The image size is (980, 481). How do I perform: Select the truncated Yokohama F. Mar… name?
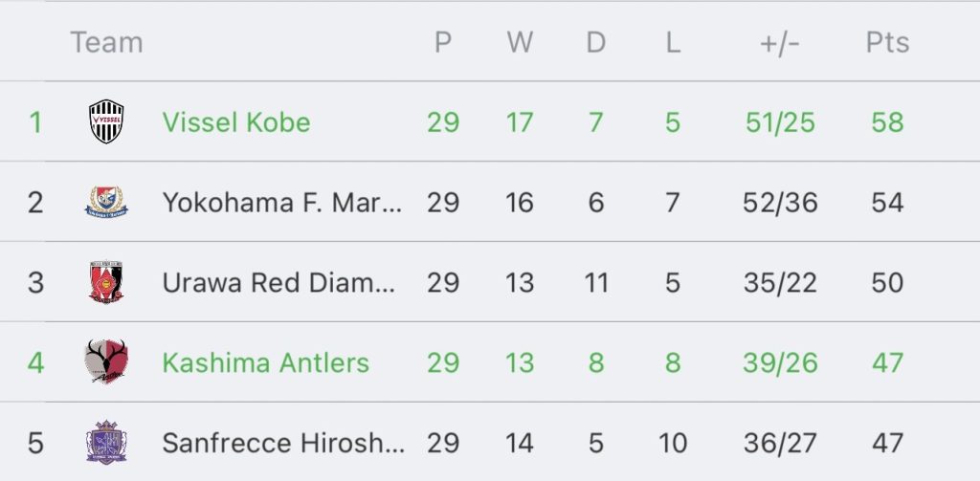pos(282,203)
